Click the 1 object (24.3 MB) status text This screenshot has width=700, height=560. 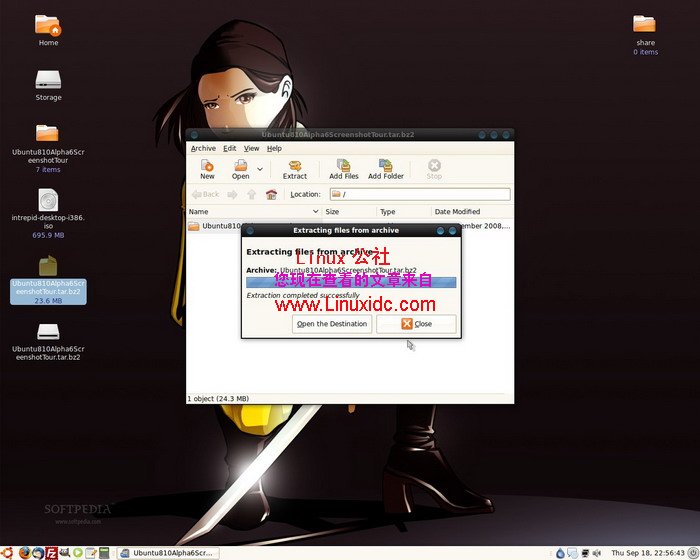click(218, 398)
